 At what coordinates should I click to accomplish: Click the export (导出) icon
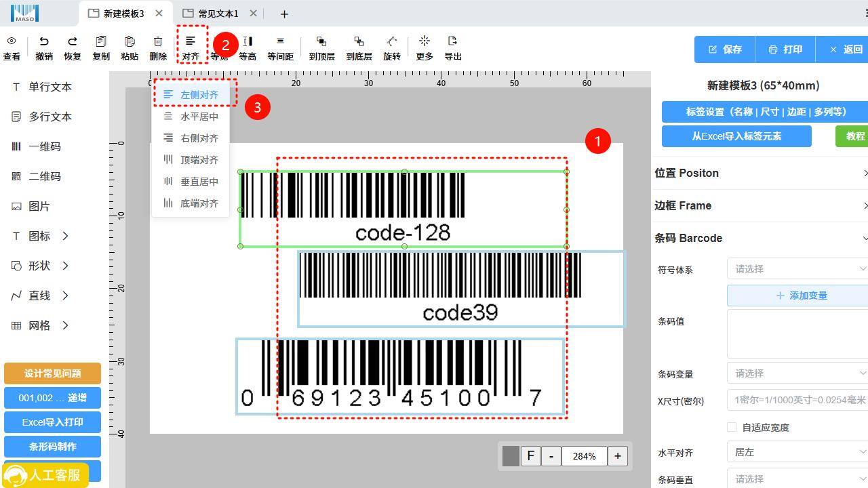453,42
